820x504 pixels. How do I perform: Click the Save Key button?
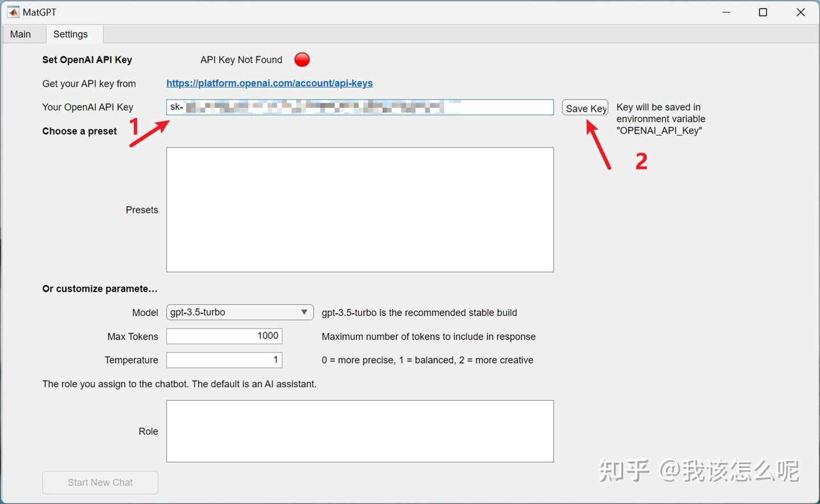point(585,107)
